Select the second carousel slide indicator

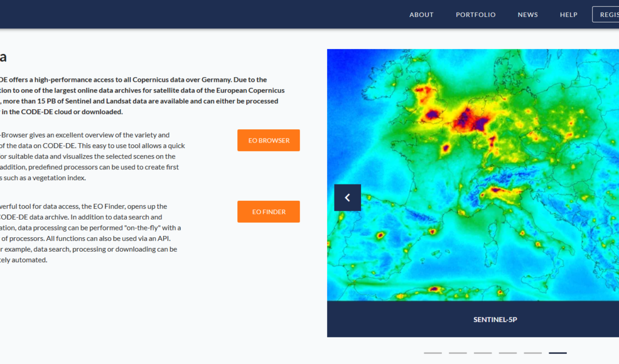coord(457,352)
